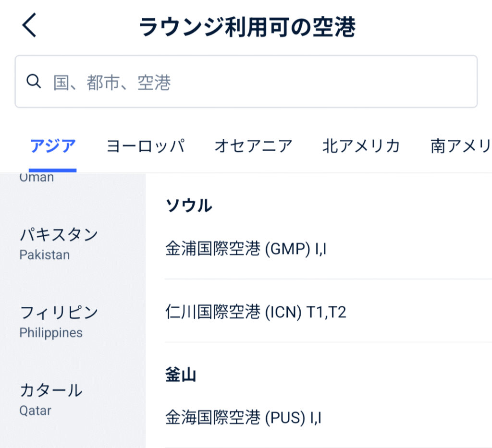Select the partially visible 南アメリカ tab
The width and height of the screenshot is (492, 448).
point(460,145)
